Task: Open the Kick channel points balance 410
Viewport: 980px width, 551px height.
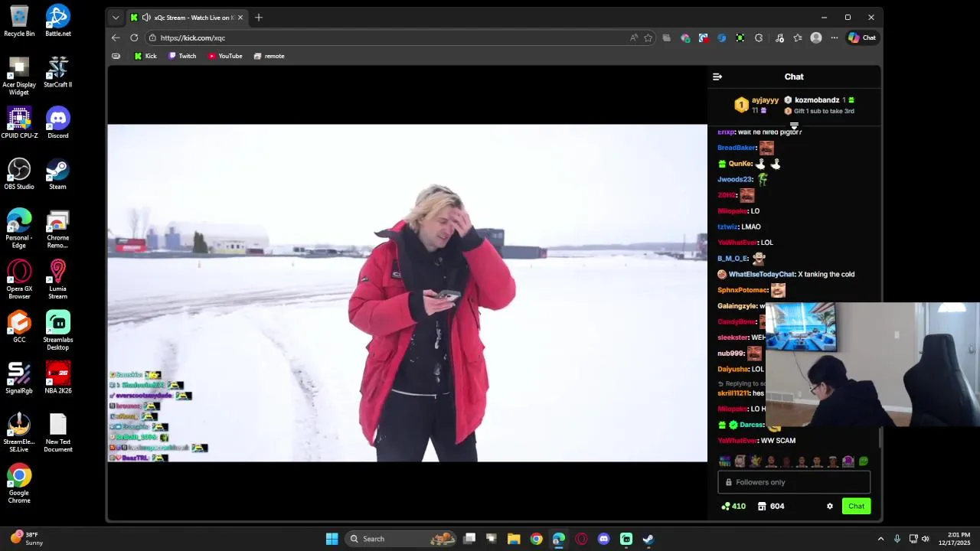Action: click(x=733, y=506)
